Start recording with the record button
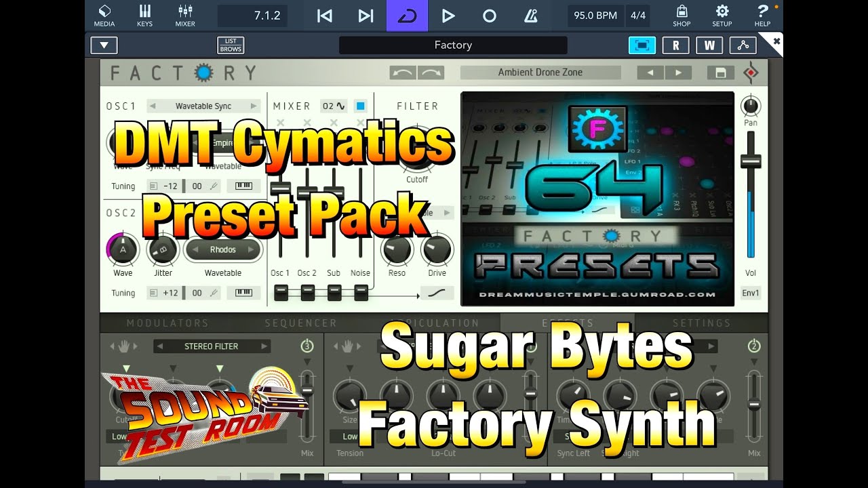This screenshot has width=868, height=488. tap(489, 16)
